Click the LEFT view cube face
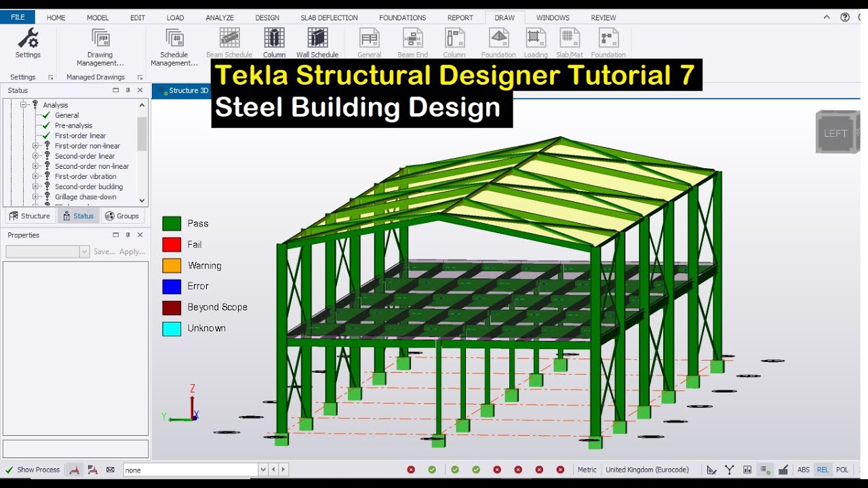Viewport: 868px width, 488px height. [837, 132]
